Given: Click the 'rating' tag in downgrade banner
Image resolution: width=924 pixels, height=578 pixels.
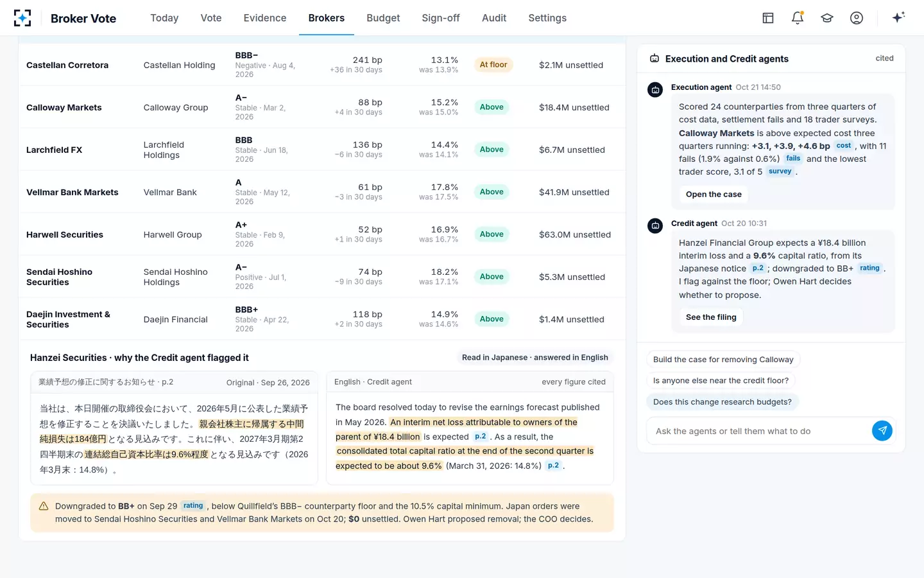Looking at the screenshot, I should [x=193, y=506].
